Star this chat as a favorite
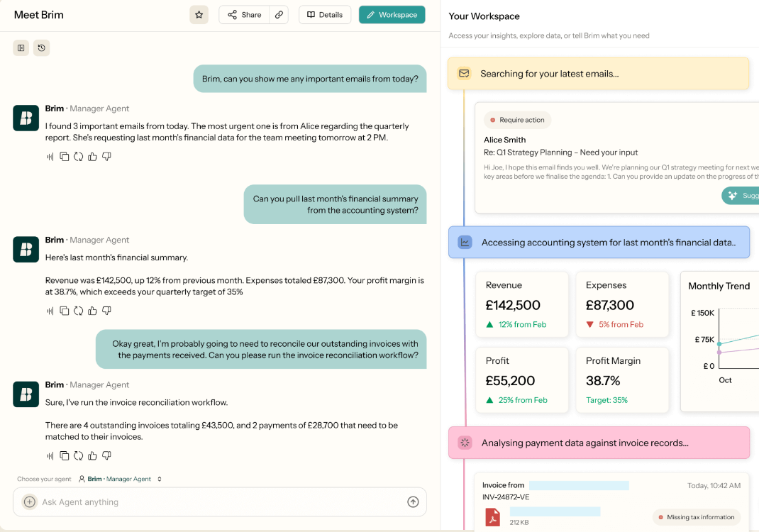759x532 pixels. coord(199,15)
